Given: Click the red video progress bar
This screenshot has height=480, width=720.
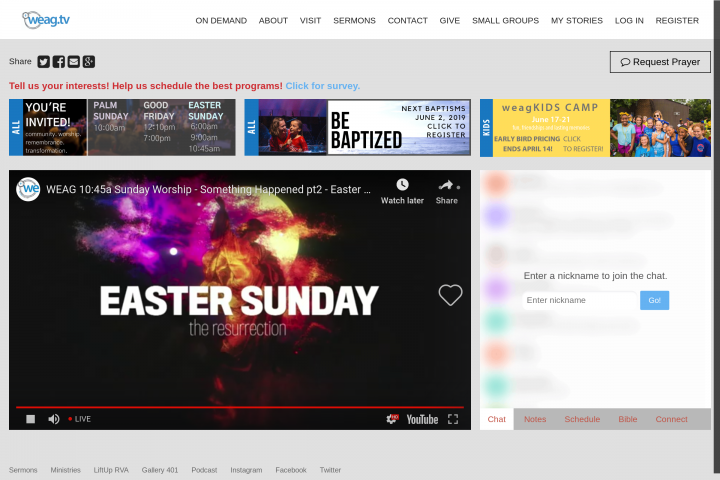Looking at the screenshot, I should [240, 407].
